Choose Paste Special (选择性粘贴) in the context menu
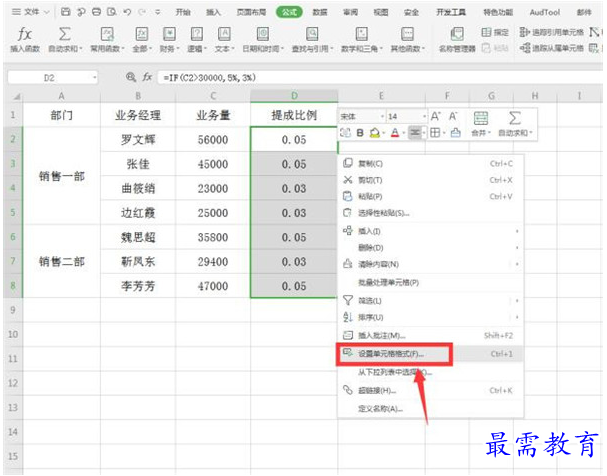 (x=430, y=213)
